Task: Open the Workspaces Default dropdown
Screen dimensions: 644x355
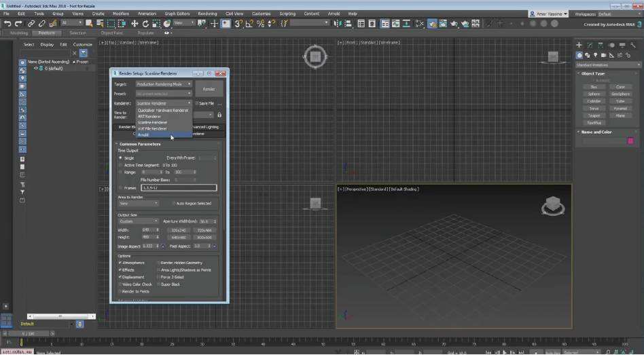Action: pyautogui.click(x=618, y=14)
